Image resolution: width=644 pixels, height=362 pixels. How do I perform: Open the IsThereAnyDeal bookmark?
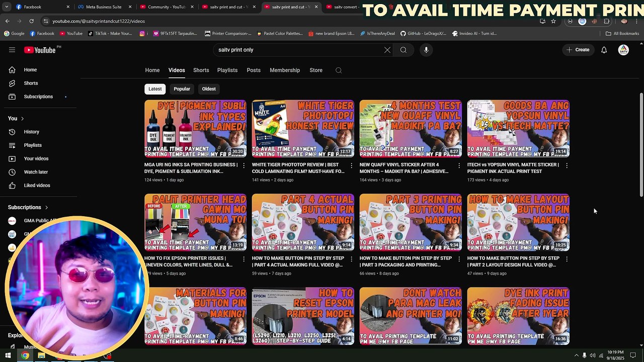(x=377, y=34)
